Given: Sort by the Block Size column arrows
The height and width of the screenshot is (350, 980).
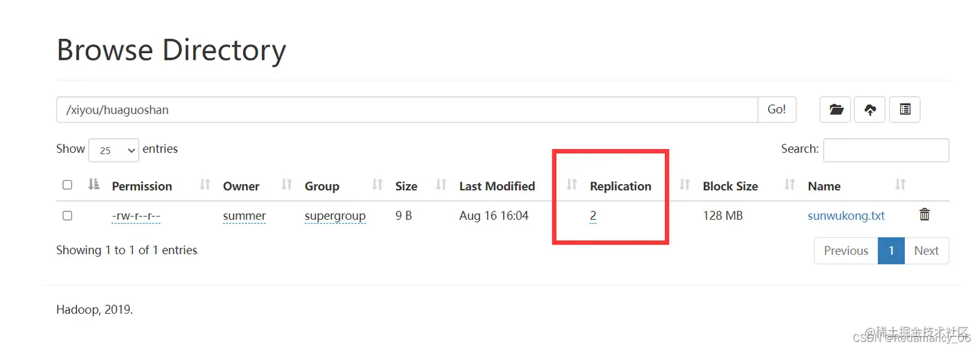Looking at the screenshot, I should [789, 185].
